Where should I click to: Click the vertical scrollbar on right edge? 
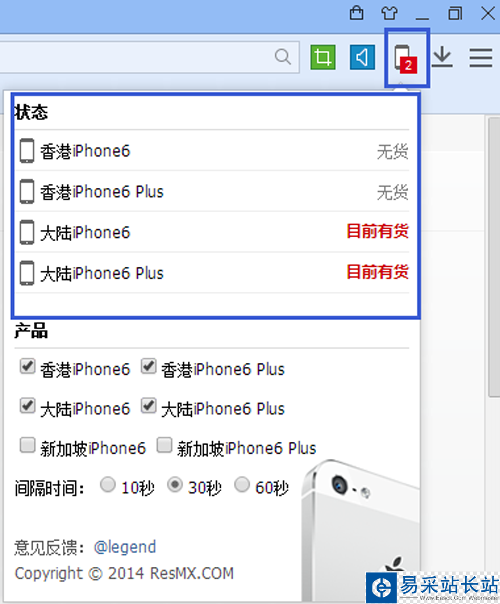coord(494,257)
